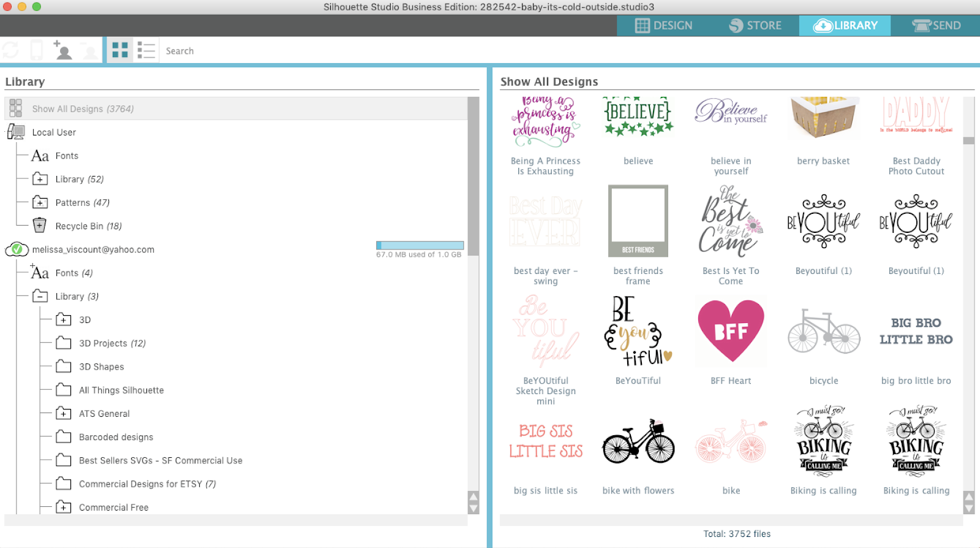980x548 pixels.
Task: Click Barcoded designs folder icon
Action: point(63,436)
